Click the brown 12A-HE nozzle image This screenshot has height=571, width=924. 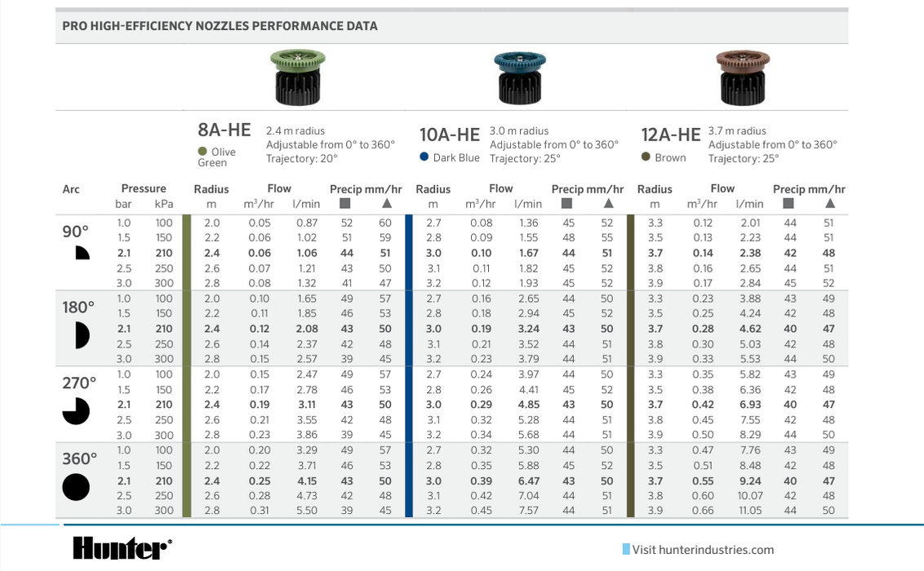pos(742,76)
